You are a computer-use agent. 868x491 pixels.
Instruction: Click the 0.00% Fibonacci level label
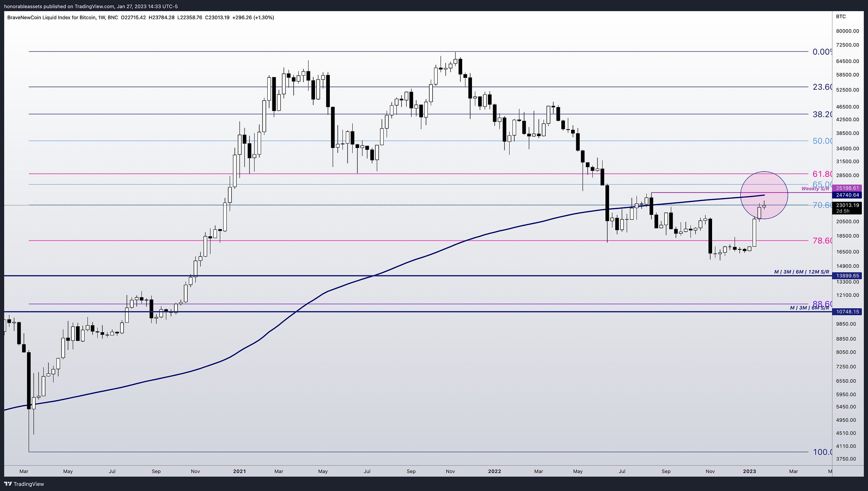[822, 52]
